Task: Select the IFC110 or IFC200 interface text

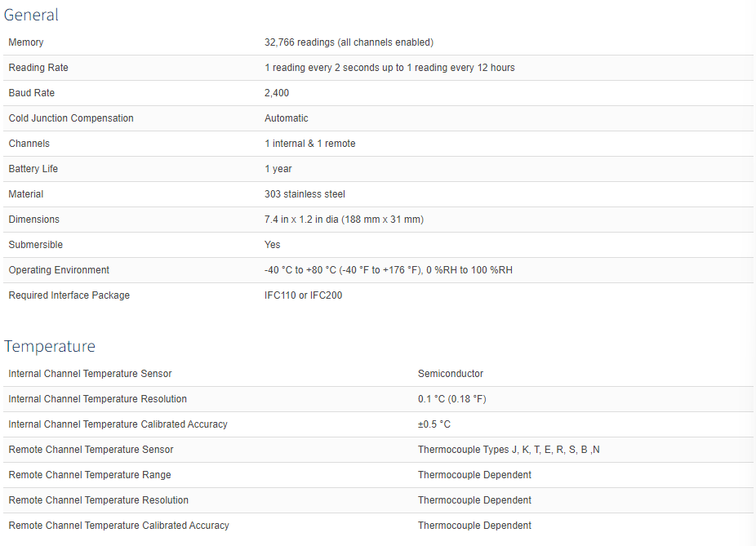Action: coord(303,295)
